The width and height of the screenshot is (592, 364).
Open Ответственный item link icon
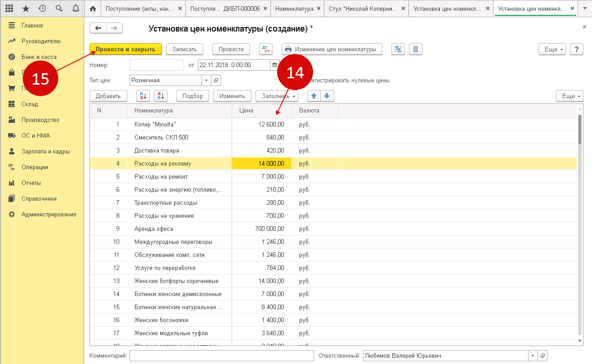coord(543,355)
